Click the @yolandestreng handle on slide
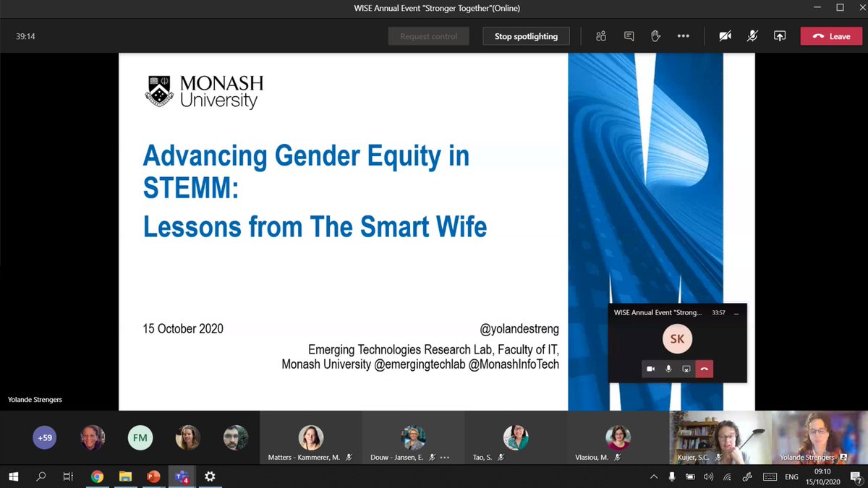Screen dimensions: 868x488 (x=519, y=330)
